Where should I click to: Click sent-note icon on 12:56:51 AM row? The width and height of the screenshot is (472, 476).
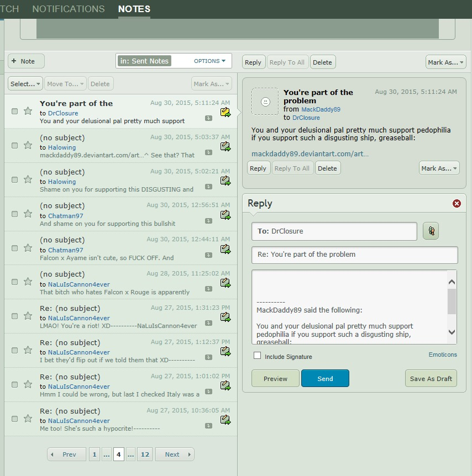(225, 215)
